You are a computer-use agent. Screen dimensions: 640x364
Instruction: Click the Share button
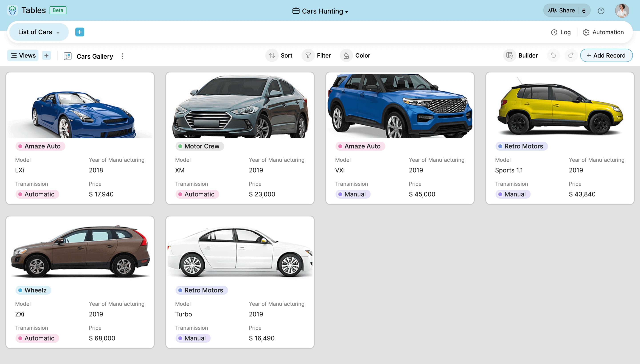pyautogui.click(x=562, y=10)
